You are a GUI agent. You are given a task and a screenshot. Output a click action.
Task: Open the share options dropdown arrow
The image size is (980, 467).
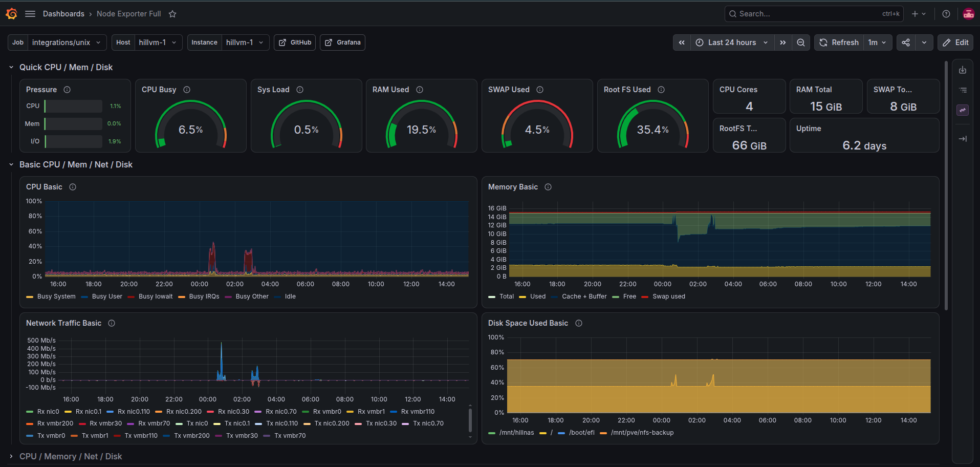(924, 43)
